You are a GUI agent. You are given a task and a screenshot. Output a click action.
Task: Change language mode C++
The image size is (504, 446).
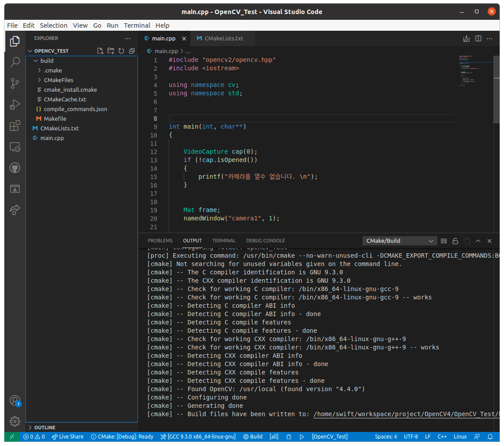click(442, 437)
